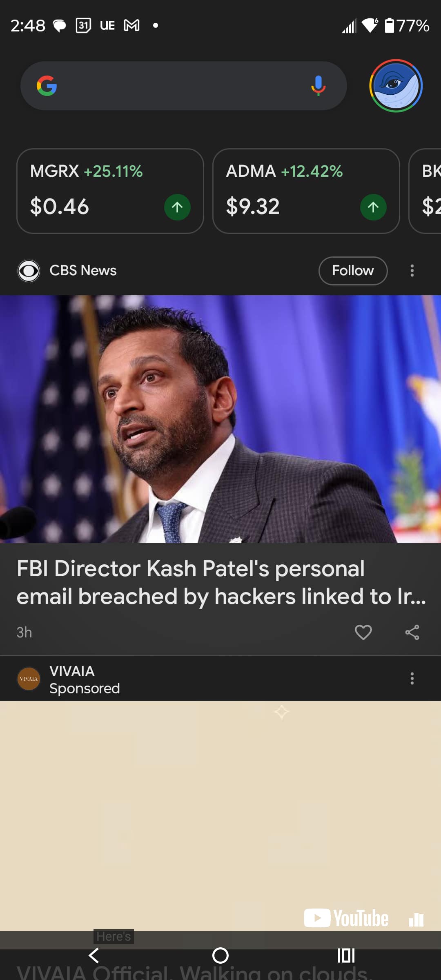Tap the VIVAIA advertiser logo
The width and height of the screenshot is (441, 980).
[29, 678]
